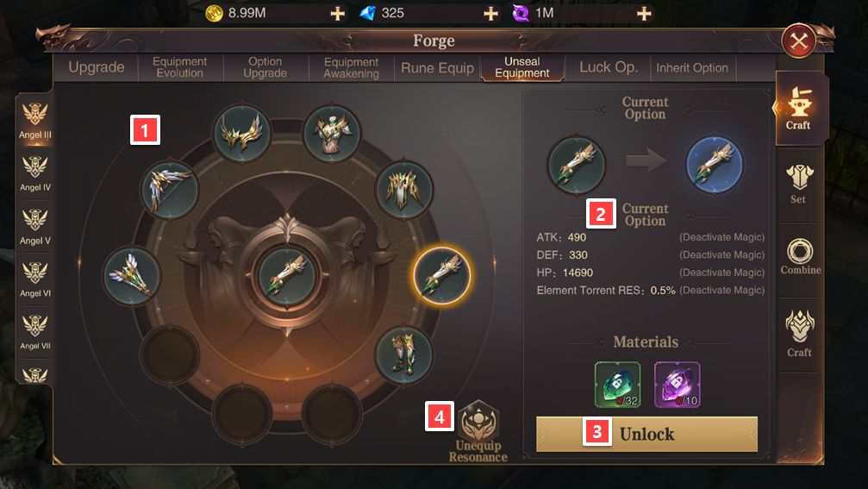868x489 pixels.
Task: Click the green sealed gem material
Action: pos(617,385)
